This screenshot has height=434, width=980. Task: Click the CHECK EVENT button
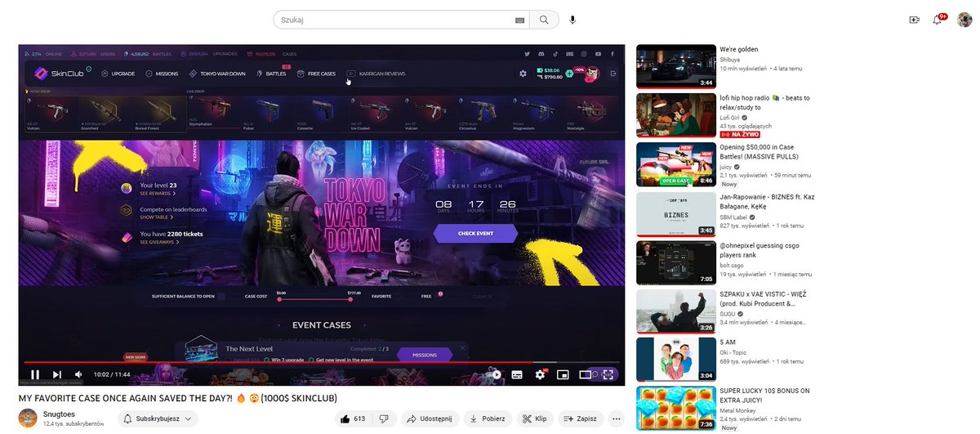click(475, 233)
